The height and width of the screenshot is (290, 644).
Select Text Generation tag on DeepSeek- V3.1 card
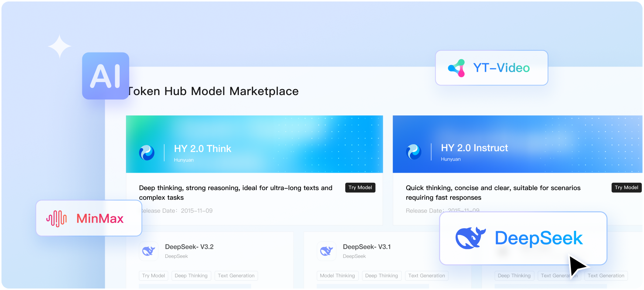click(x=427, y=276)
